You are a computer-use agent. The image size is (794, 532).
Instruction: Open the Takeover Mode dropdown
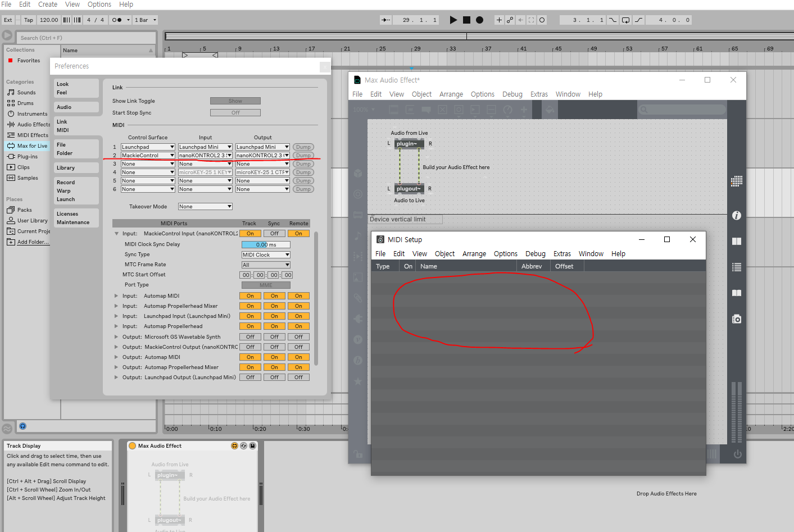click(x=205, y=206)
